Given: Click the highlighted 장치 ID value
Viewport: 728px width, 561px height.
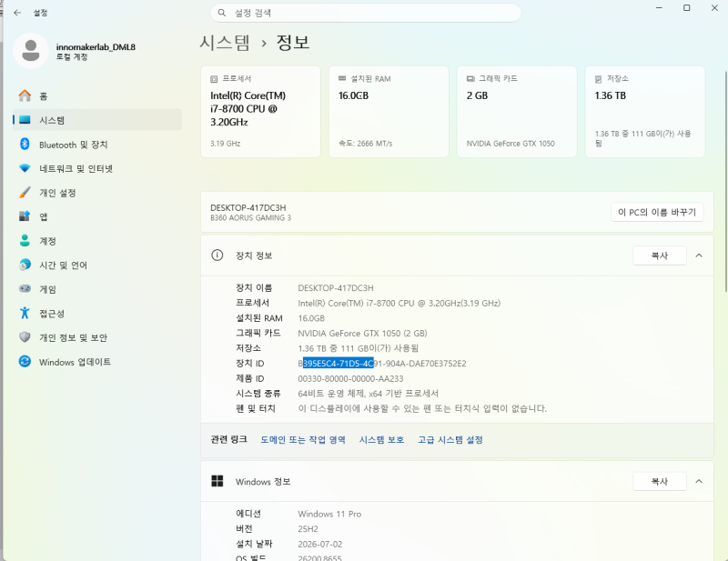Looking at the screenshot, I should (382, 364).
